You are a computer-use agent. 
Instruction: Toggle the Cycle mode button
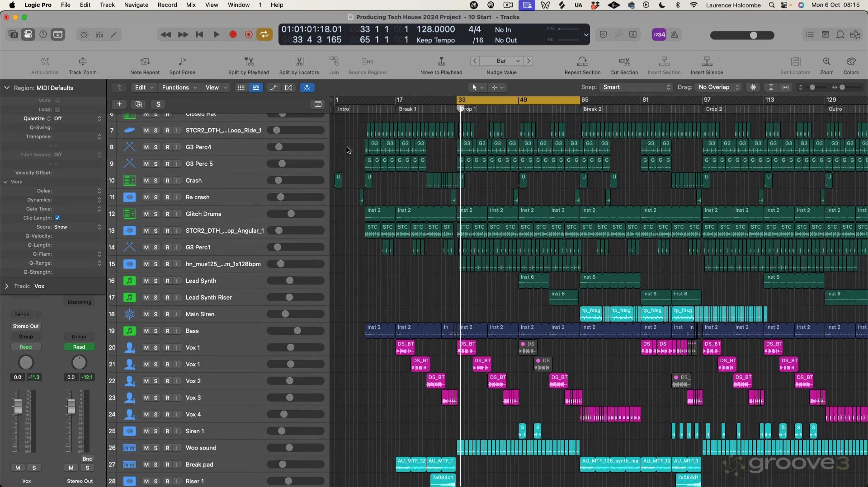(x=264, y=35)
